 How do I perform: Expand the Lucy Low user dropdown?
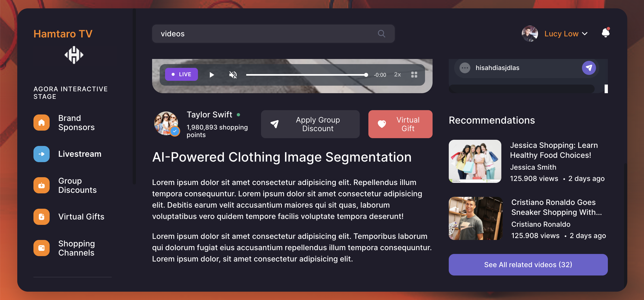(x=585, y=34)
